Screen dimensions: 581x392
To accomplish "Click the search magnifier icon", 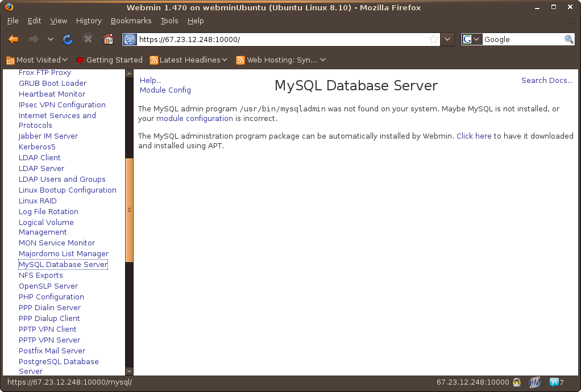I will click(x=568, y=39).
